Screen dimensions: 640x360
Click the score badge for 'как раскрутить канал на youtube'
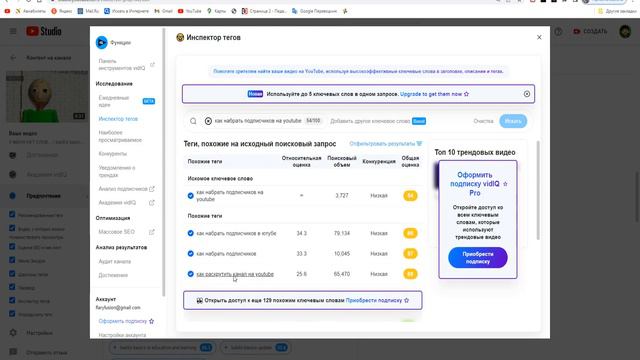[410, 274]
